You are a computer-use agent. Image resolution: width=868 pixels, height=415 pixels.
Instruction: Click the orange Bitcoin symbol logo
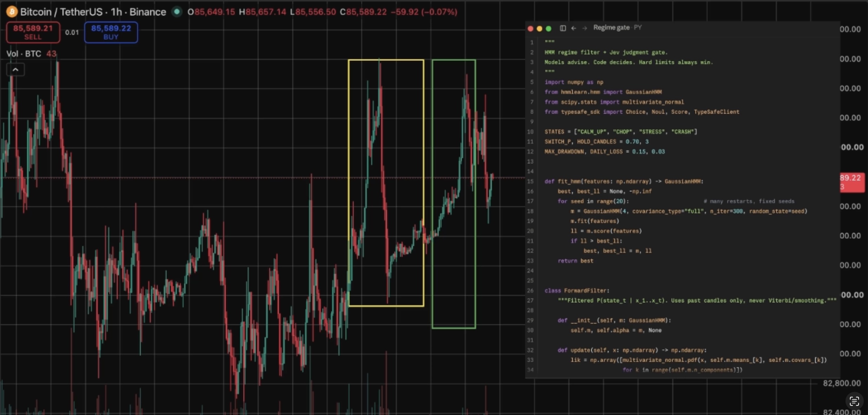click(x=12, y=12)
